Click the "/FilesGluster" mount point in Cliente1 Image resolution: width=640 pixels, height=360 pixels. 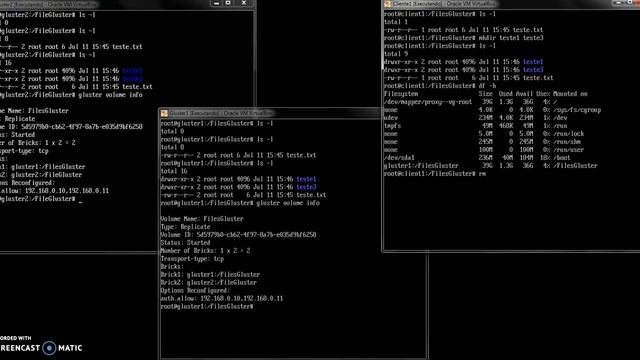pos(575,166)
